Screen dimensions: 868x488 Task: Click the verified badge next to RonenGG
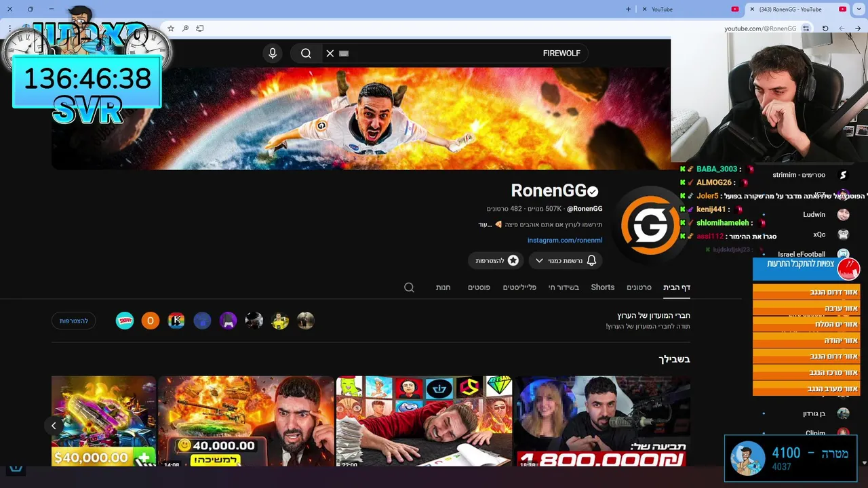593,192
